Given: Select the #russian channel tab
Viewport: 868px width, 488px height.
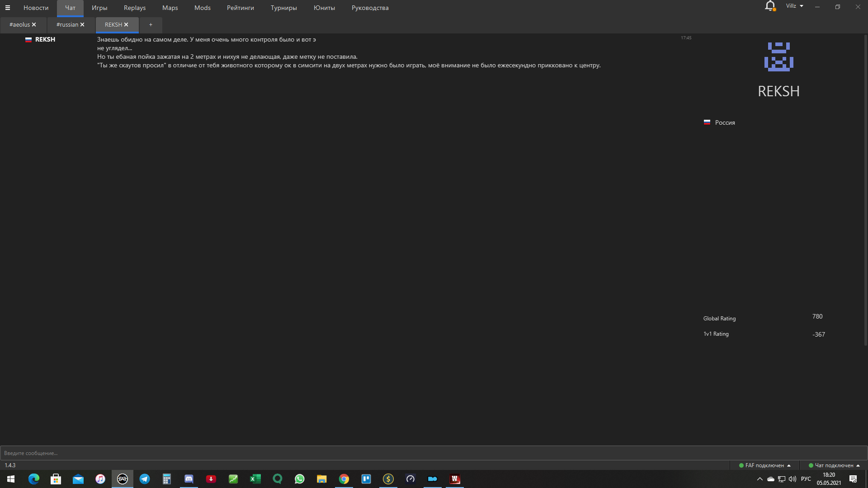Looking at the screenshot, I should (67, 25).
